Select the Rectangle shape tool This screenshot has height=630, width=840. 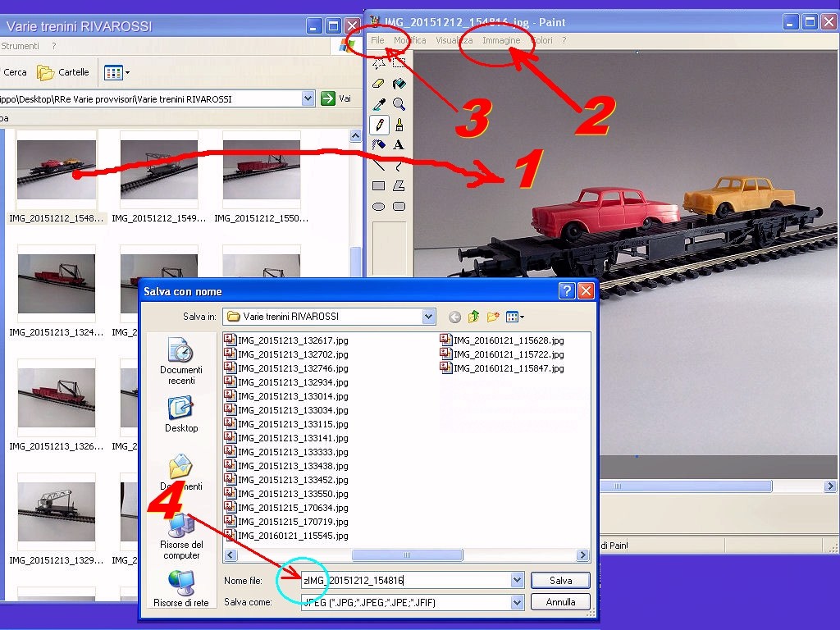point(379,186)
